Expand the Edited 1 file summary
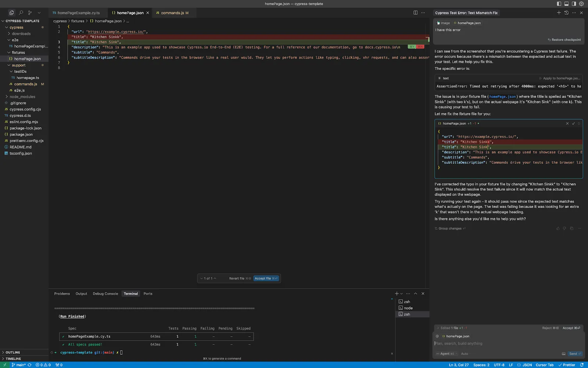This screenshot has width=588, height=368. point(452,328)
